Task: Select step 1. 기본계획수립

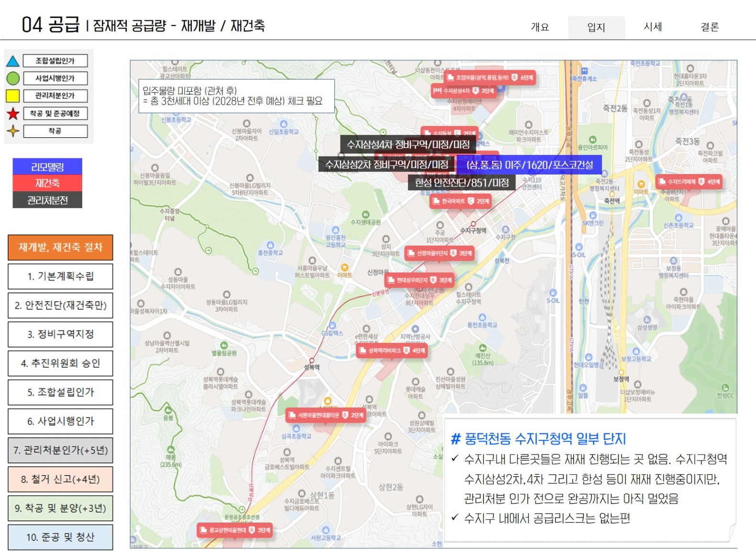Action: point(60,276)
